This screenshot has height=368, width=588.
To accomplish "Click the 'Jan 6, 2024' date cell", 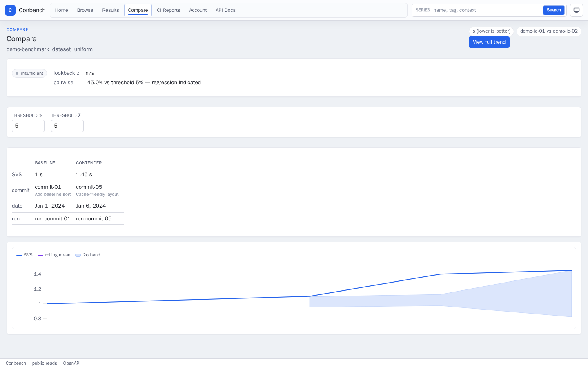I will 91,206.
